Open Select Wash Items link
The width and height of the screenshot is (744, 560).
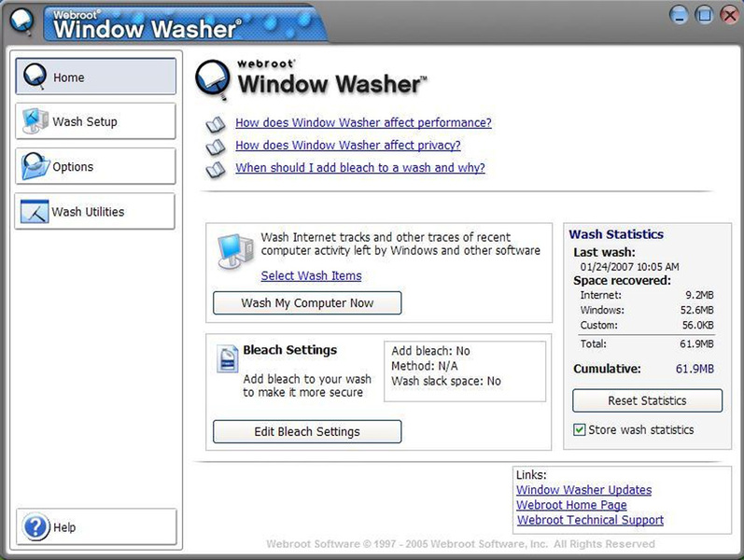[311, 275]
